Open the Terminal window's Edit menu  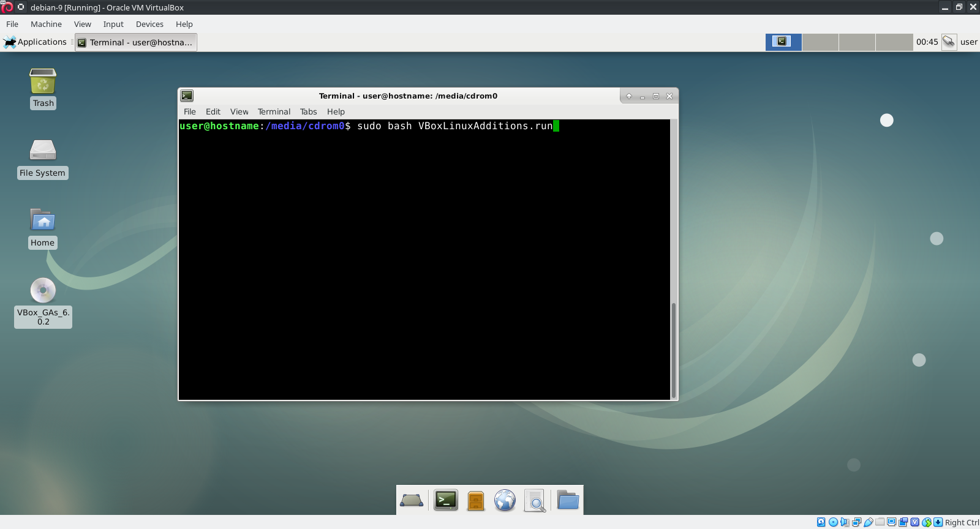tap(213, 111)
